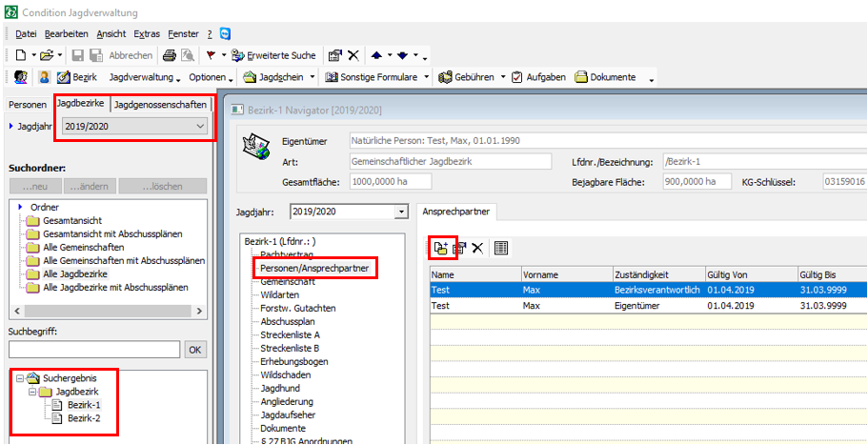Collapse the Suchergebnis tree node
Image resolution: width=868 pixels, height=445 pixels.
(x=20, y=377)
